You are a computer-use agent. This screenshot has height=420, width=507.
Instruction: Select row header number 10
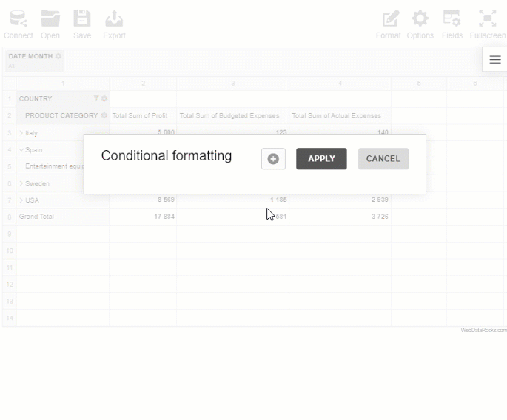pos(10,251)
